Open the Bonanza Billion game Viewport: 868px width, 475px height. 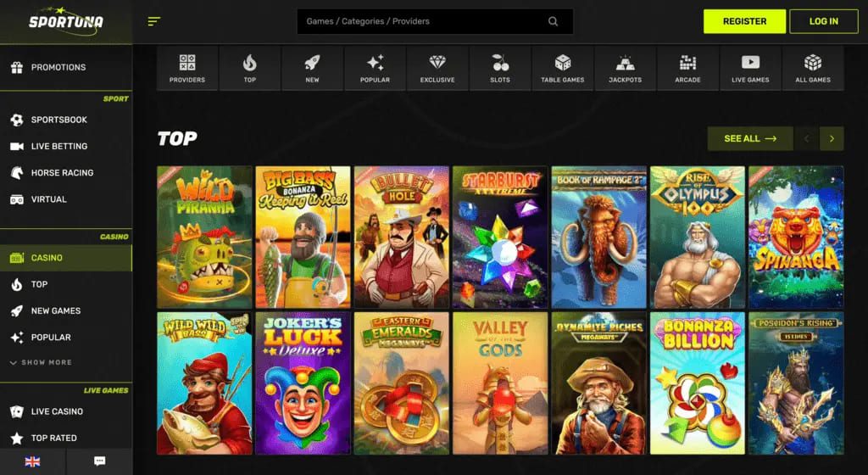coord(698,383)
